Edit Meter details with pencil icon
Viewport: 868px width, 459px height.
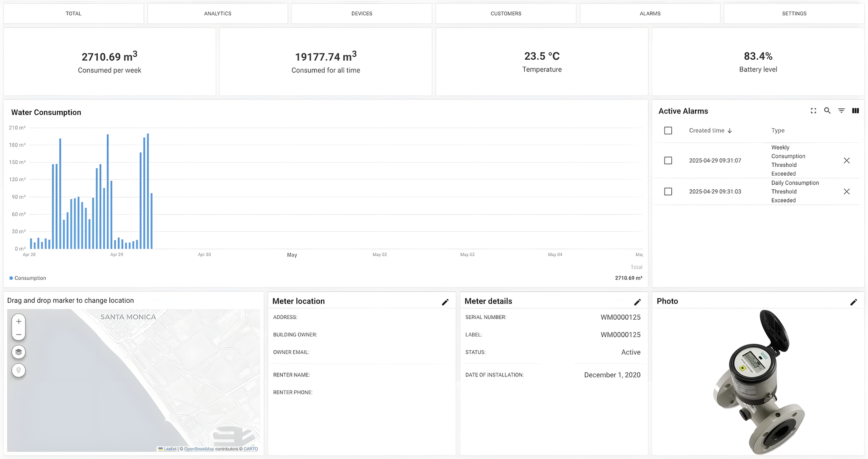click(637, 302)
